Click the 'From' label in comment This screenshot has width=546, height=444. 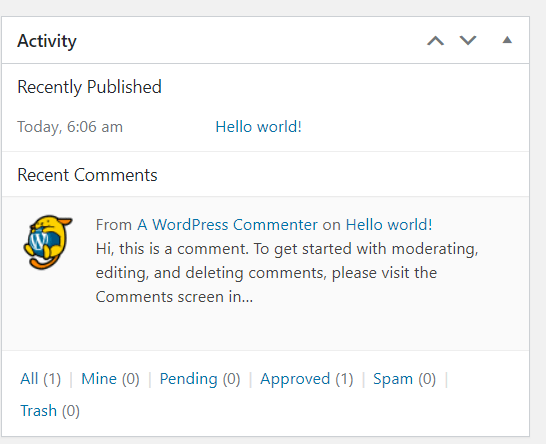point(114,225)
